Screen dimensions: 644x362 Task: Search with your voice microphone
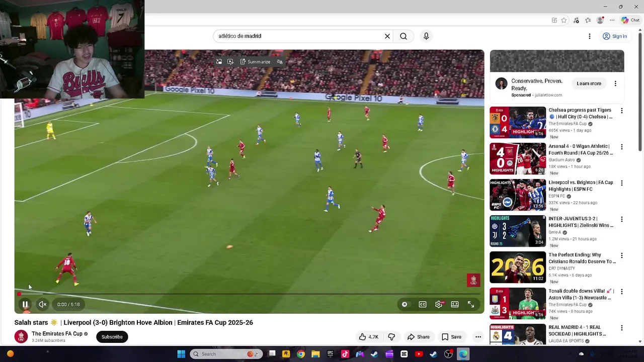(x=426, y=36)
